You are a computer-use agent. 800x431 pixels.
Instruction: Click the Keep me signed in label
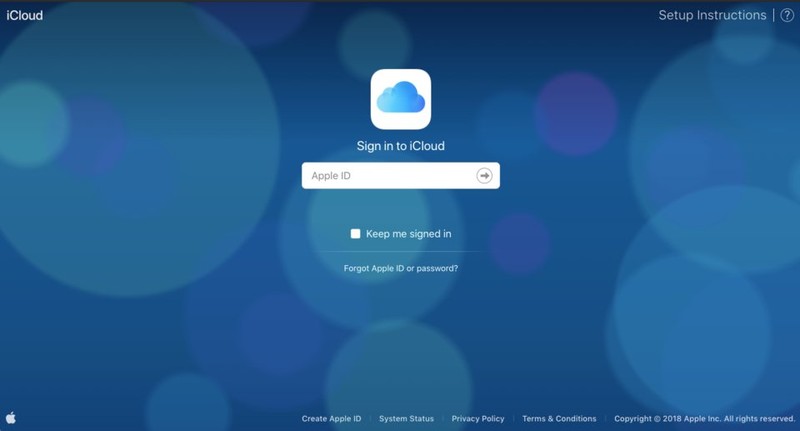tap(409, 234)
